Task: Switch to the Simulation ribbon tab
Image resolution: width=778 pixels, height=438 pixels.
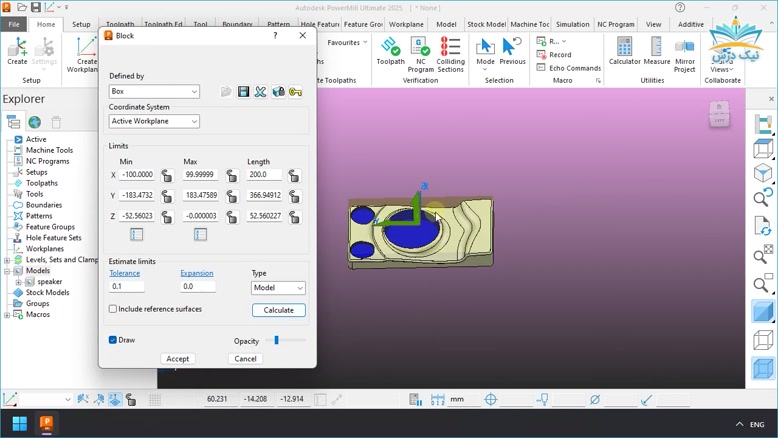Action: [572, 24]
